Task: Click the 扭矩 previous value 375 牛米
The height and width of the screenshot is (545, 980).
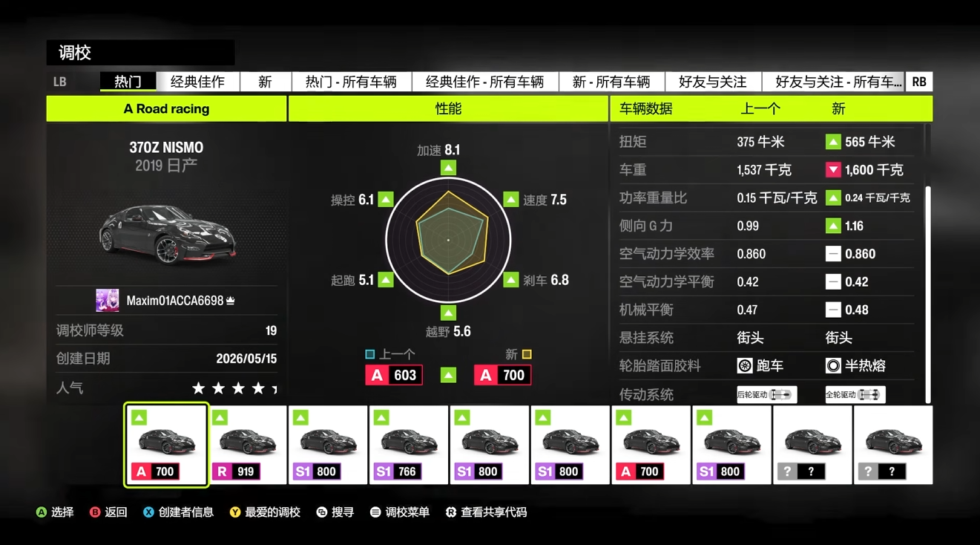Action: click(x=760, y=142)
